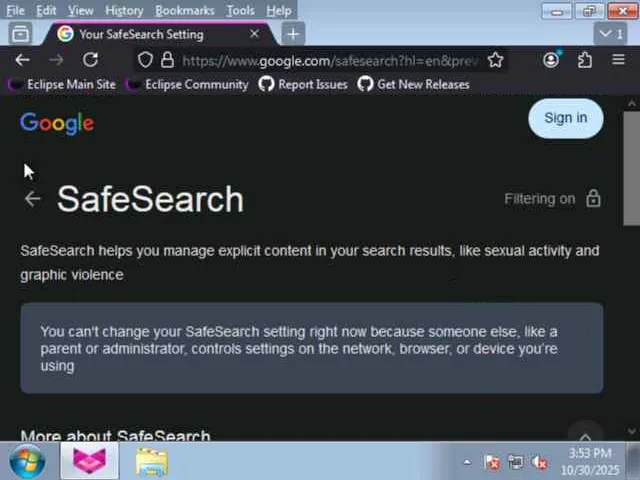View site security padlock info
640x480 pixels.
(x=167, y=60)
